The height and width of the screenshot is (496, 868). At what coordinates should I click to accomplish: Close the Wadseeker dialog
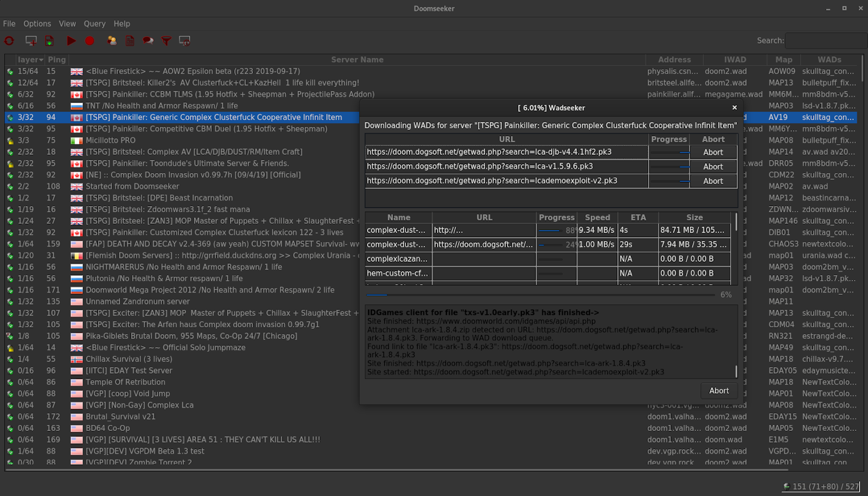pos(734,108)
